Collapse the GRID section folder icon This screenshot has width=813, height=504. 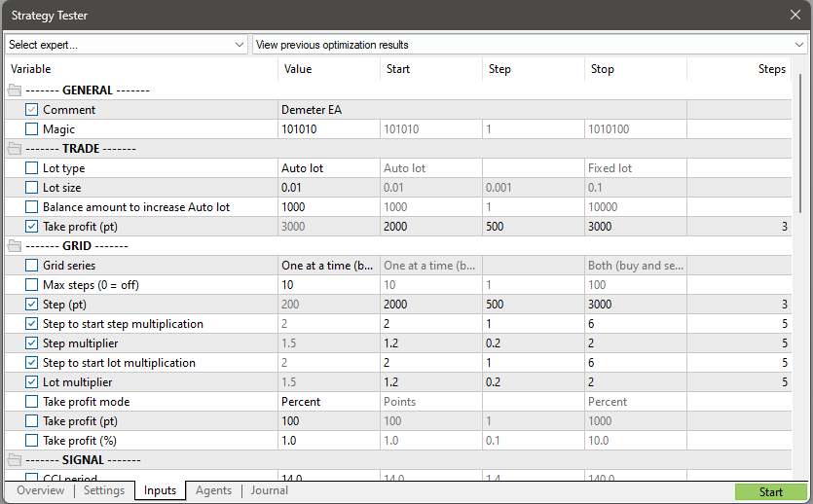(15, 246)
